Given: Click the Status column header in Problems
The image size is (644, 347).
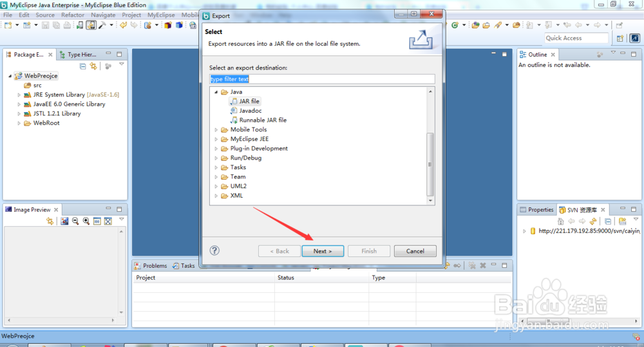Looking at the screenshot, I should tap(321, 277).
